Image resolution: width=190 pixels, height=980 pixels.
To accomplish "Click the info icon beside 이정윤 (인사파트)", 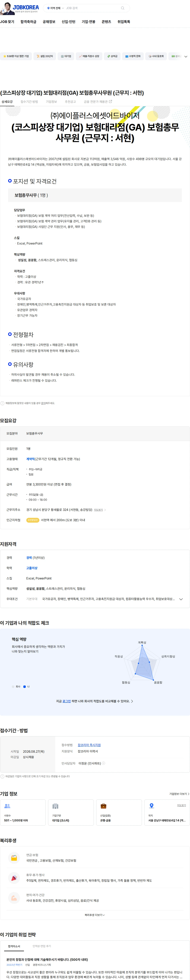I will tap(104, 763).
